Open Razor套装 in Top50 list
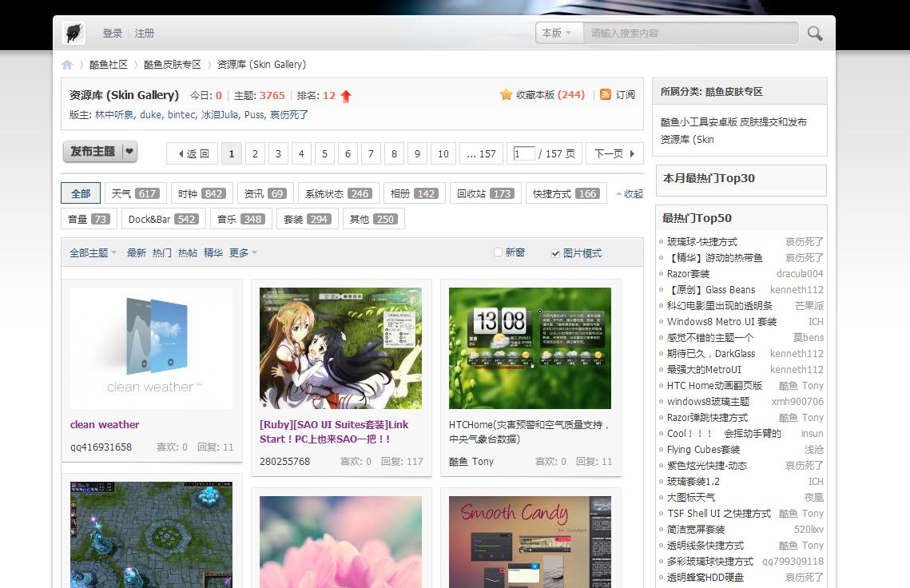This screenshot has height=588, width=910. [689, 274]
